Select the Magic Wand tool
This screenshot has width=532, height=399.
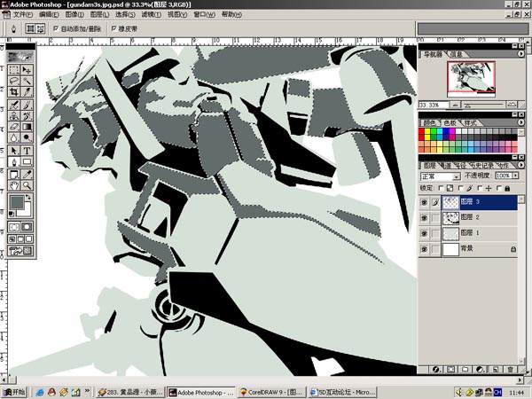point(27,81)
